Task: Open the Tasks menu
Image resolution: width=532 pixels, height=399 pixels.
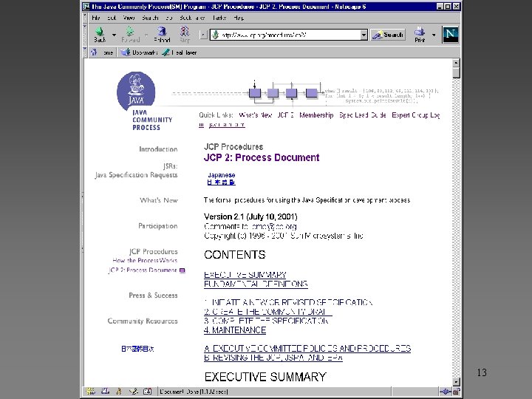Action: tap(219, 18)
